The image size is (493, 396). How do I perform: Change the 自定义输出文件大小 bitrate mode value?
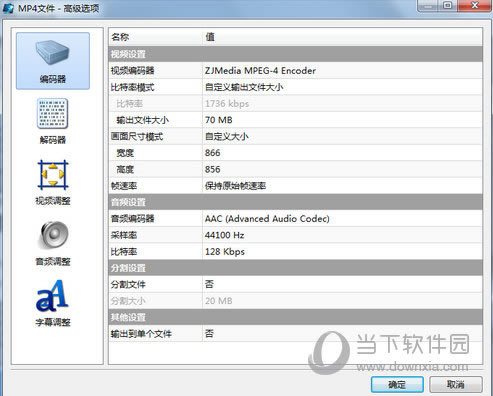pos(244,87)
